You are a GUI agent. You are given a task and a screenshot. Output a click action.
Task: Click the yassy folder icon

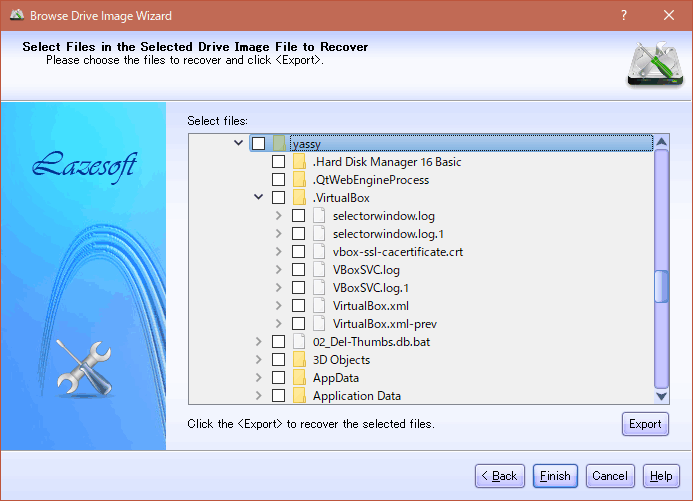point(279,143)
